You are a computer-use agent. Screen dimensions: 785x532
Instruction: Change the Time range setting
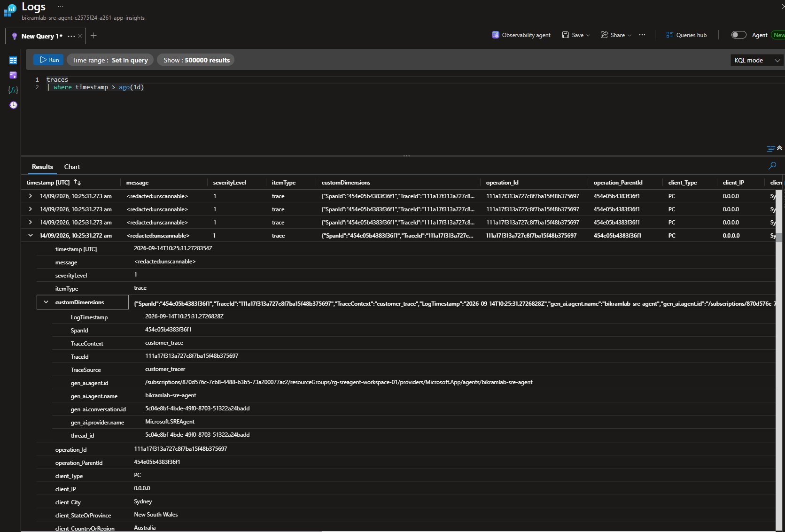click(110, 60)
